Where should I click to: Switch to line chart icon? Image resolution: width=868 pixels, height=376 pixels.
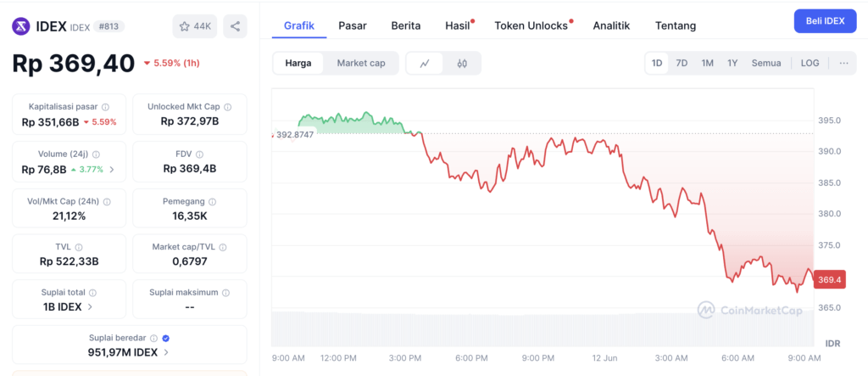[x=425, y=63]
